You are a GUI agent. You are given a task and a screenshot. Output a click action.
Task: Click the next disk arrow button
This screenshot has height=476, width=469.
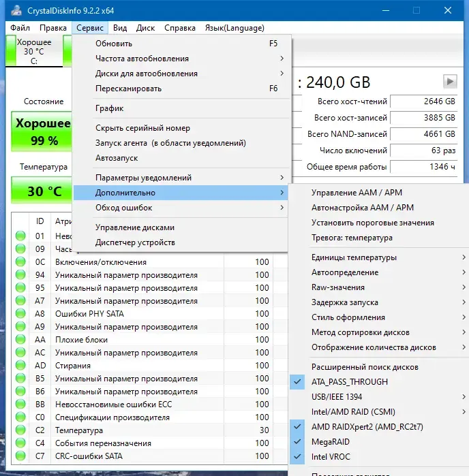pos(450,81)
